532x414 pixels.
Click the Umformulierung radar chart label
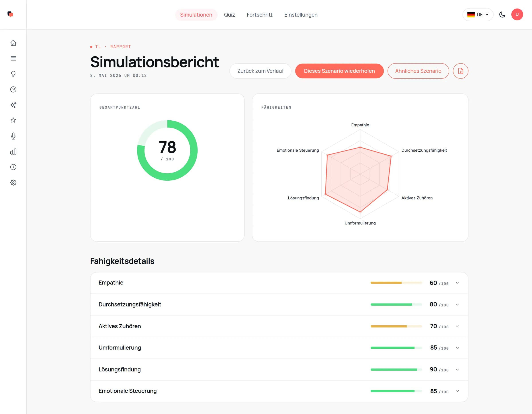tap(360, 223)
